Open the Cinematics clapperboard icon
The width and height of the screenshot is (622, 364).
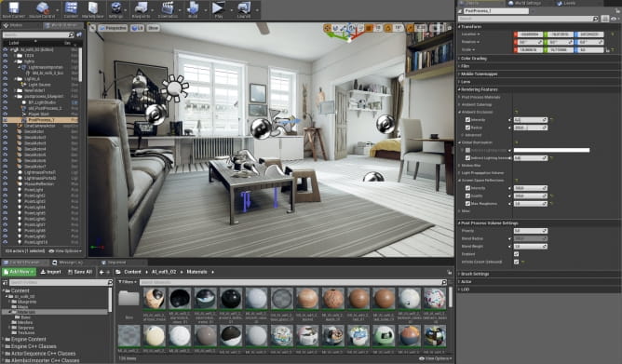(x=168, y=8)
